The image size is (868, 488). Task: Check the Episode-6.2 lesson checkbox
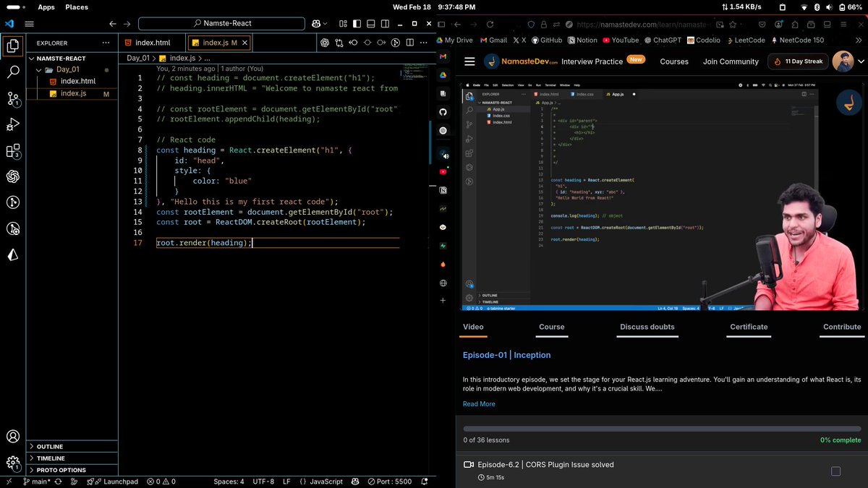835,471
